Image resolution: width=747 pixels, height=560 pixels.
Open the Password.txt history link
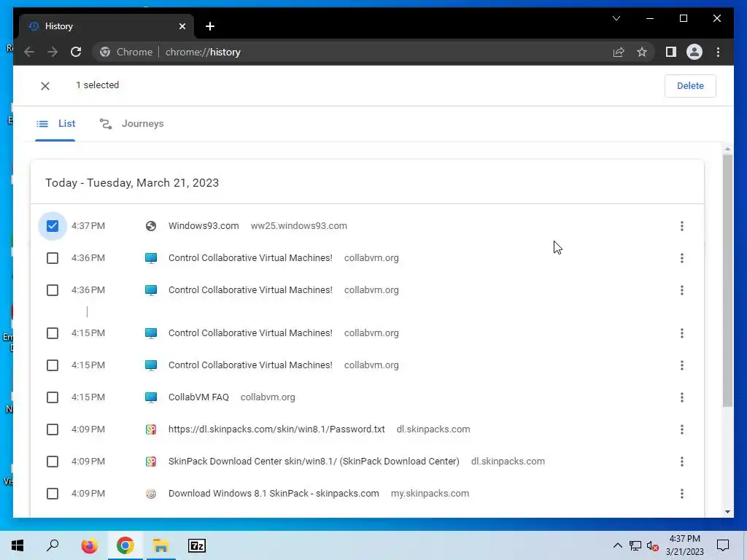click(276, 429)
